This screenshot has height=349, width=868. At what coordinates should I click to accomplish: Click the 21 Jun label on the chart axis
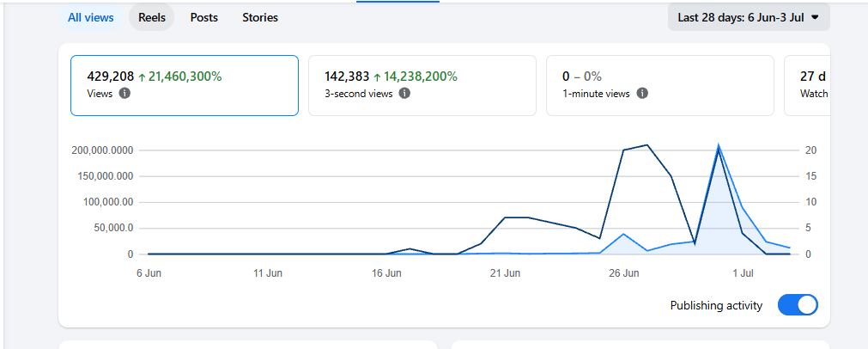pyautogui.click(x=506, y=273)
